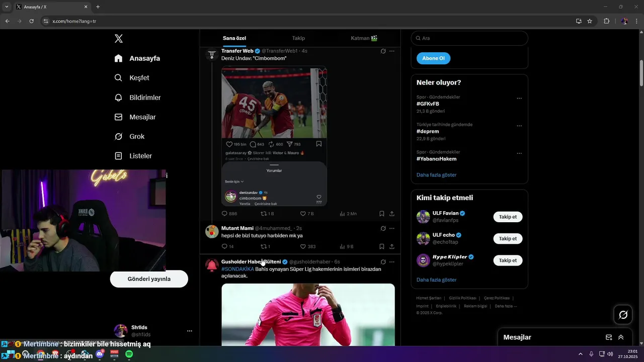Image resolution: width=644 pixels, height=362 pixels.
Task: Open Grok action on Mutant Mami post
Action: [383, 229]
